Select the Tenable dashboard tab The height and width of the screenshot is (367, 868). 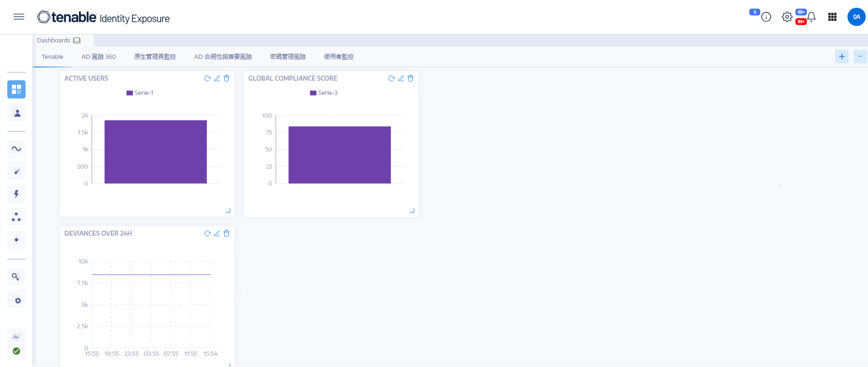[53, 57]
